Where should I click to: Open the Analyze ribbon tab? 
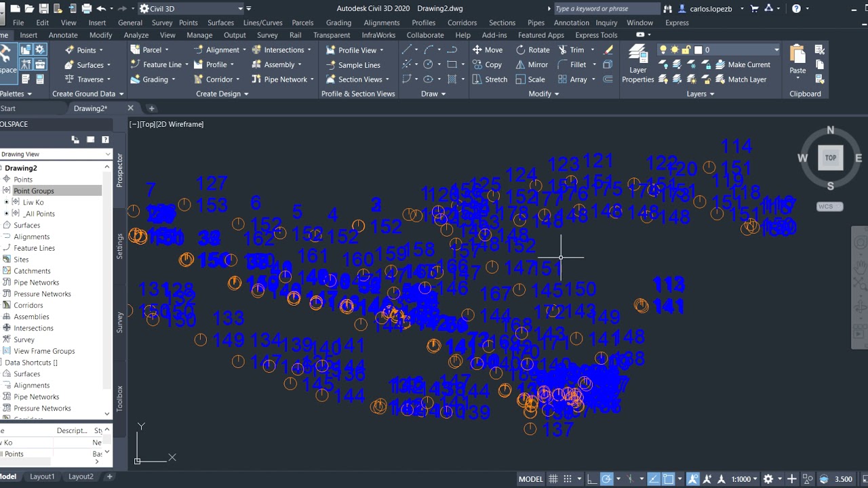click(136, 35)
